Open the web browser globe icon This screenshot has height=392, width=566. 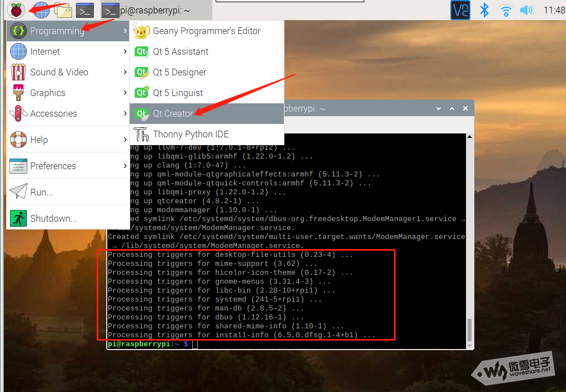tap(40, 10)
